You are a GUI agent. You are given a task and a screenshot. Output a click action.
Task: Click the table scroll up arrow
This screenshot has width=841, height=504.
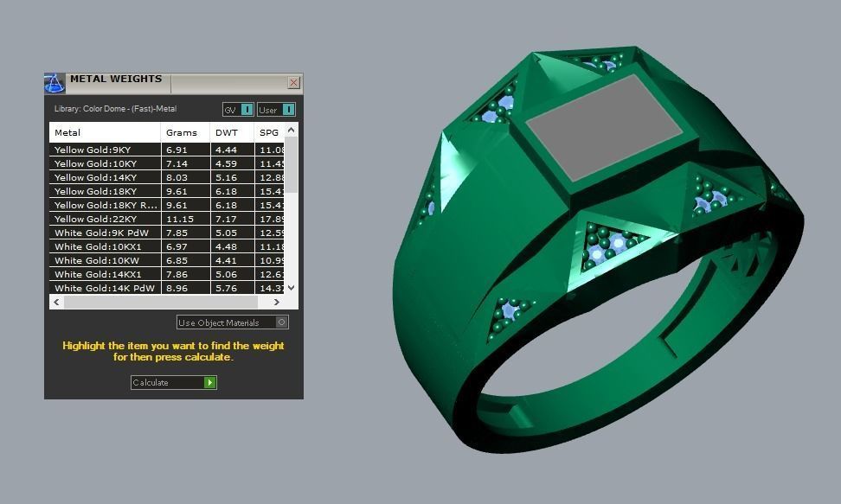[292, 130]
